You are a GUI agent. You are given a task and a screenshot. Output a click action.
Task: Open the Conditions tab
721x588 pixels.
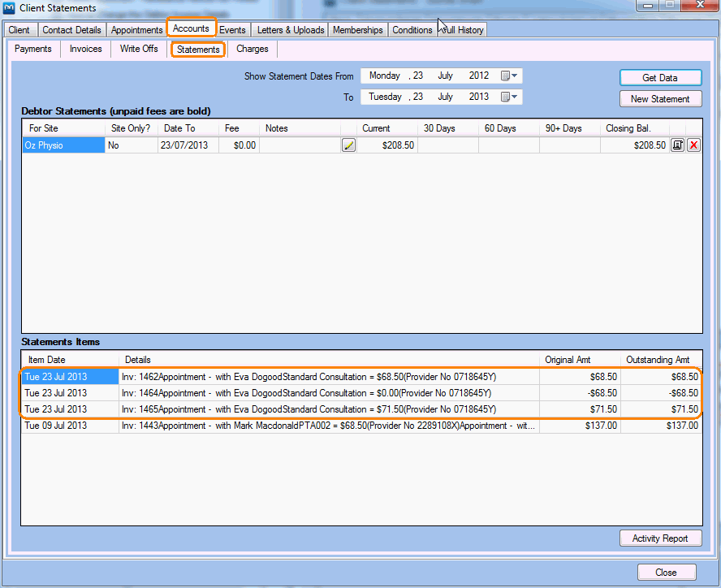(x=412, y=29)
